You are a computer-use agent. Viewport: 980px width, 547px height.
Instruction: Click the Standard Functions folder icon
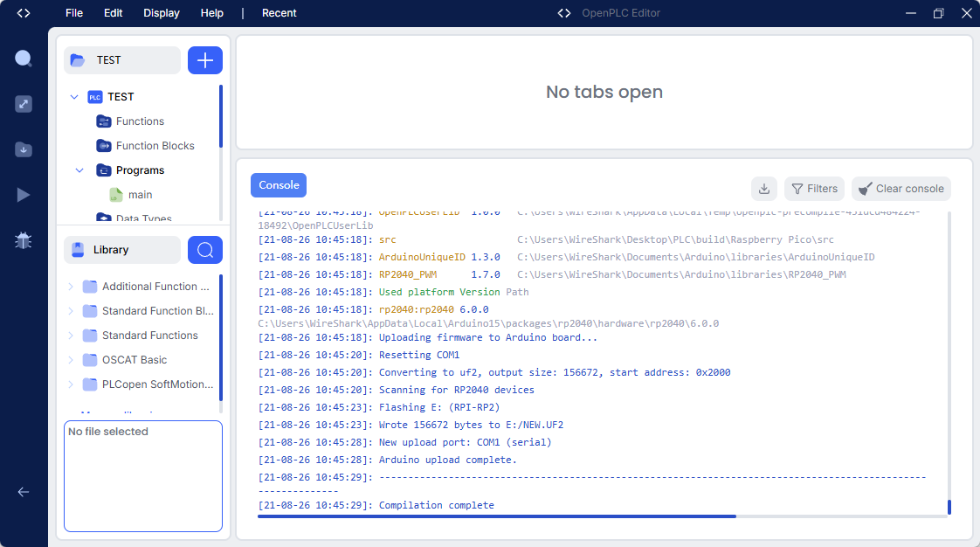point(90,335)
